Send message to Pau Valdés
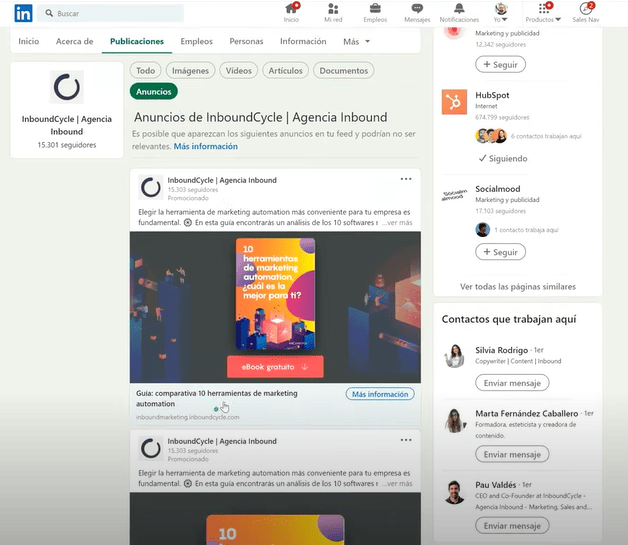The image size is (628, 545). point(512,525)
